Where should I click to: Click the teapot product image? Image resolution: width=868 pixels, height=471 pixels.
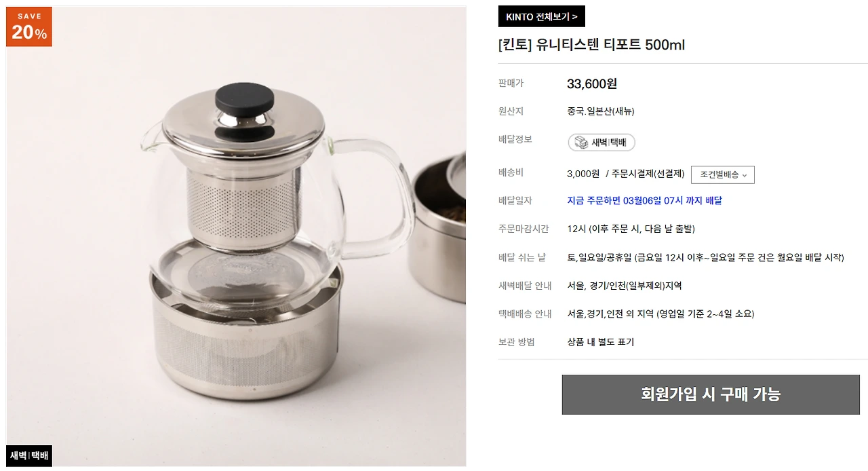click(237, 237)
